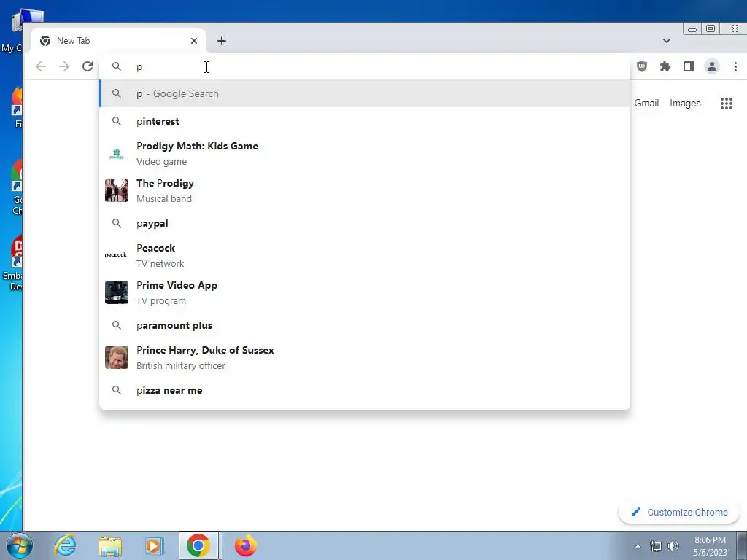Click the magnifier icon beside paypal
Viewport: 747px width, 560px height.
click(x=117, y=223)
